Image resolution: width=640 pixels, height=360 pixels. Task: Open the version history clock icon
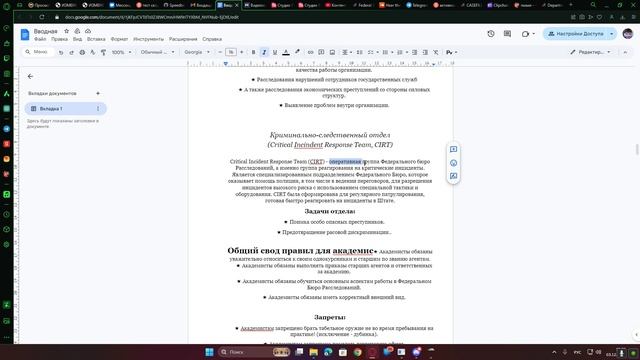click(x=491, y=34)
